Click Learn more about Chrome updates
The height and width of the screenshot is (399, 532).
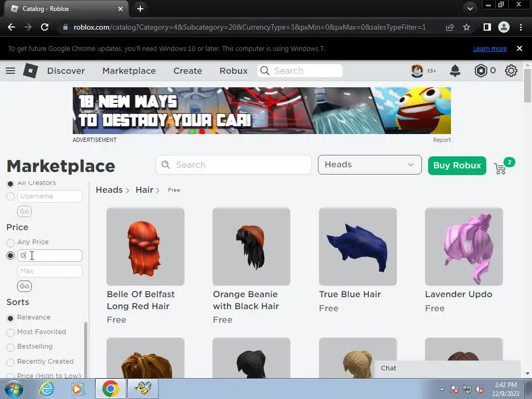490,48
